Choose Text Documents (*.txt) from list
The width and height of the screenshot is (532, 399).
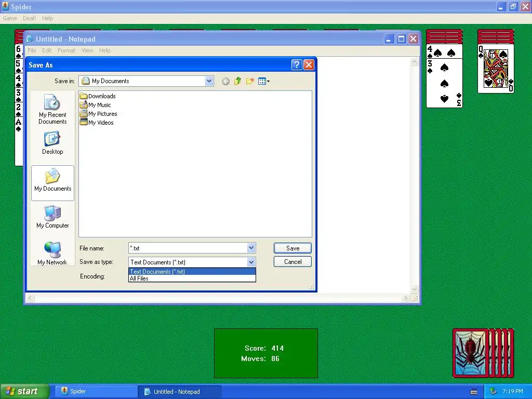coord(192,271)
